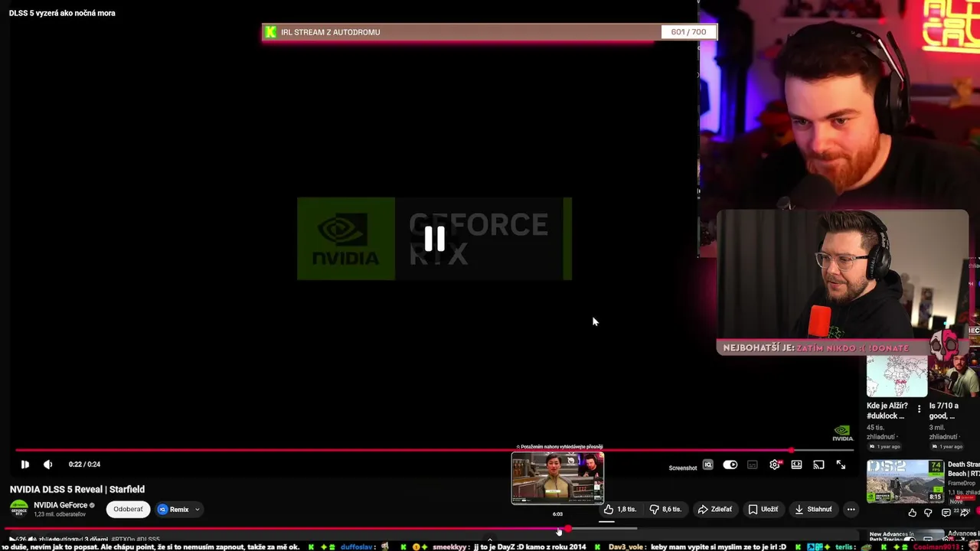The height and width of the screenshot is (551, 980).
Task: Cast the video with the Cast icon
Action: 818,465
